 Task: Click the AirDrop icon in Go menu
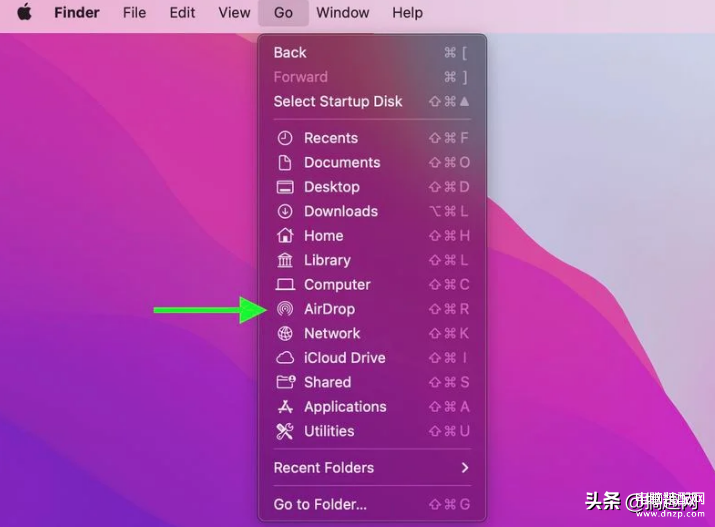pos(285,309)
